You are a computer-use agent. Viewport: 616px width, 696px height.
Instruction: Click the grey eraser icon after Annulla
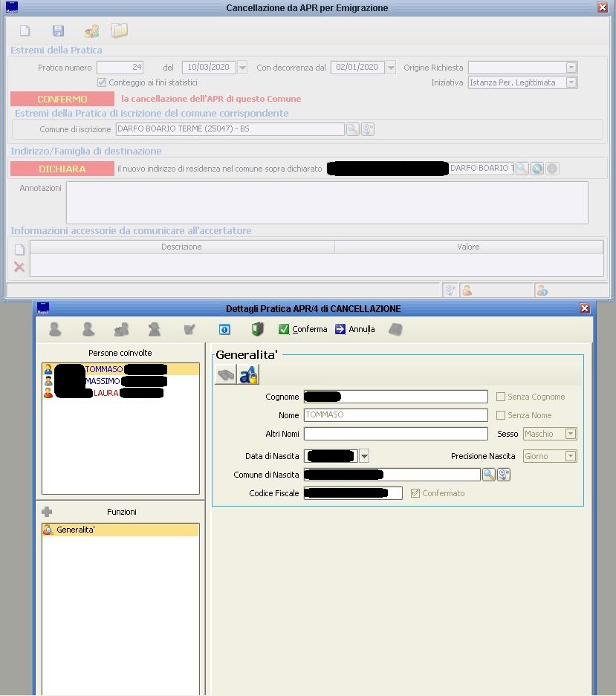(395, 329)
